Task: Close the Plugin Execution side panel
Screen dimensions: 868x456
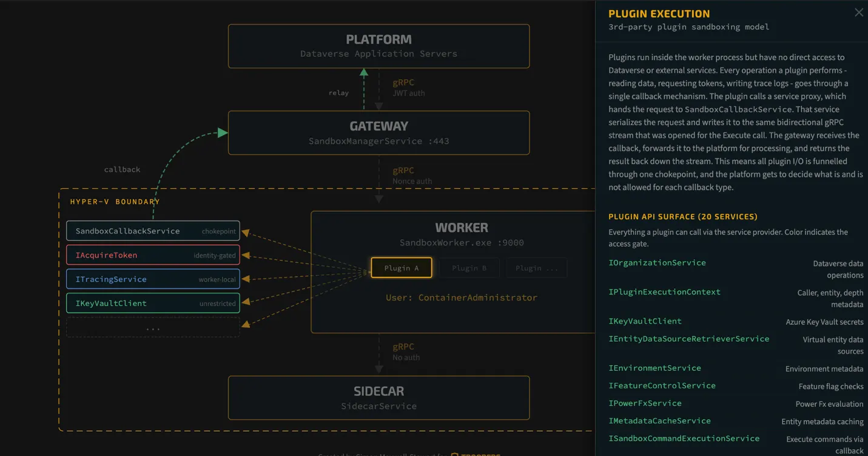Action: pyautogui.click(x=858, y=13)
